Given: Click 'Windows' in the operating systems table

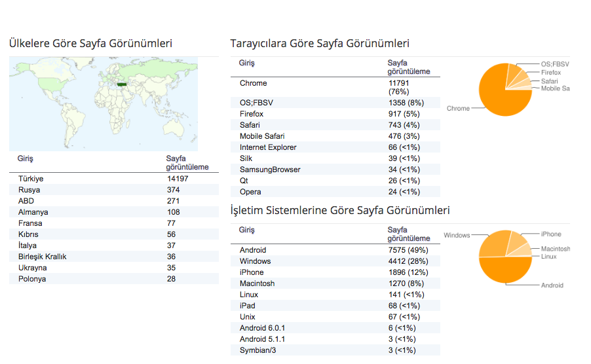Looking at the screenshot, I should (255, 261).
